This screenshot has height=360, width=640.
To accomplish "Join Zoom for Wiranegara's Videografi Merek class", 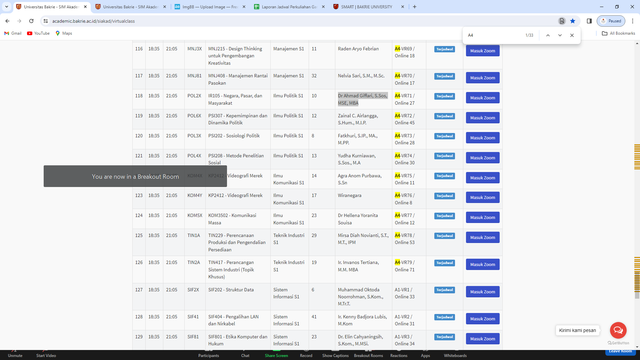I will [482, 198].
